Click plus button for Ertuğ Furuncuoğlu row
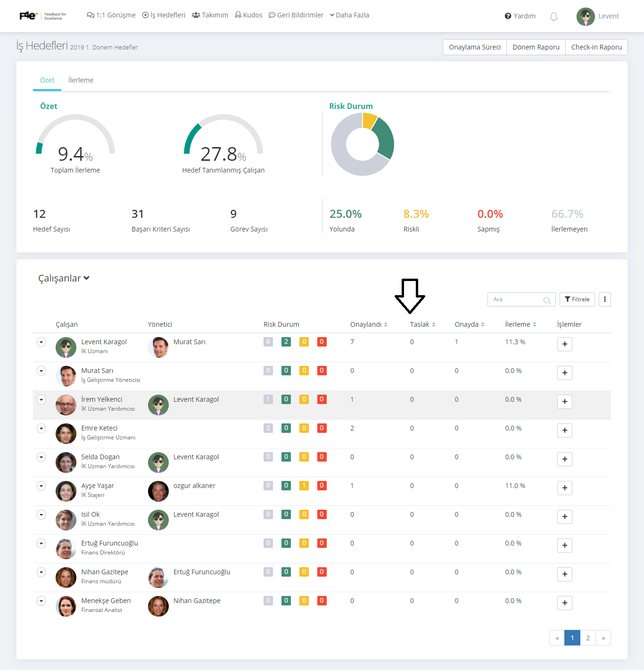Screen dimensions: 644x670 [565, 546]
